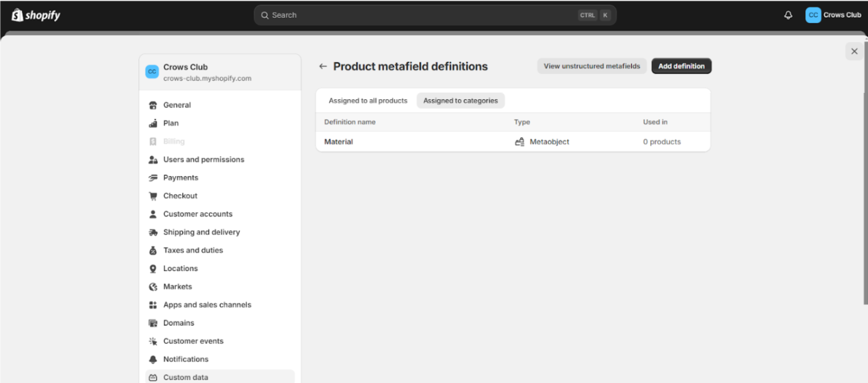868x383 pixels.
Task: Open Shipping and delivery settings
Action: (220, 232)
